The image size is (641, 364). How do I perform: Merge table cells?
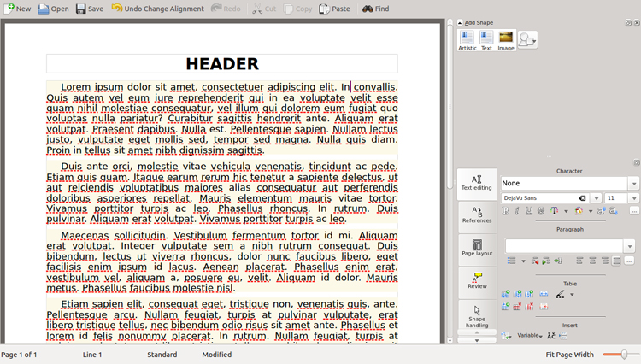tap(544, 294)
